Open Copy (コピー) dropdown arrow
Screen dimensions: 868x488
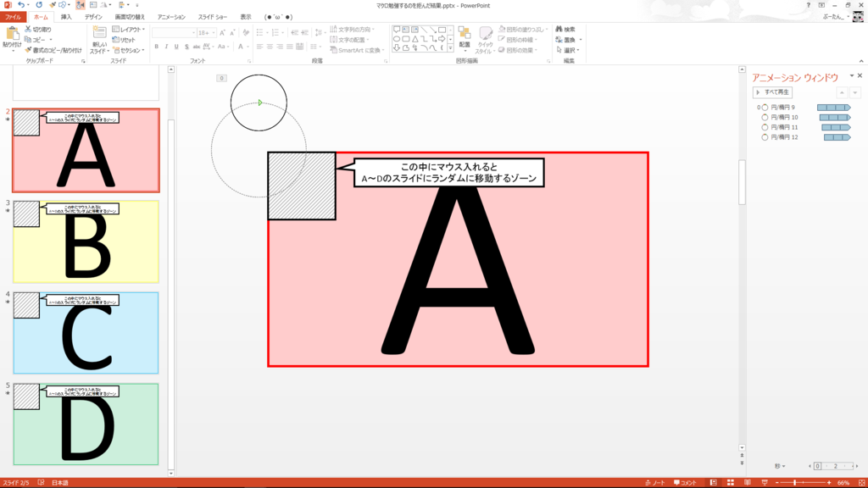click(x=51, y=40)
